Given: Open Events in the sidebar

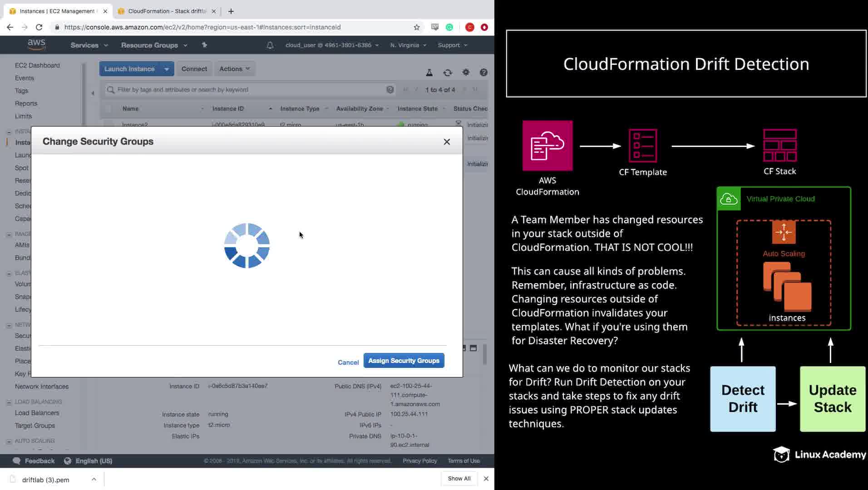Looking at the screenshot, I should click(x=25, y=78).
